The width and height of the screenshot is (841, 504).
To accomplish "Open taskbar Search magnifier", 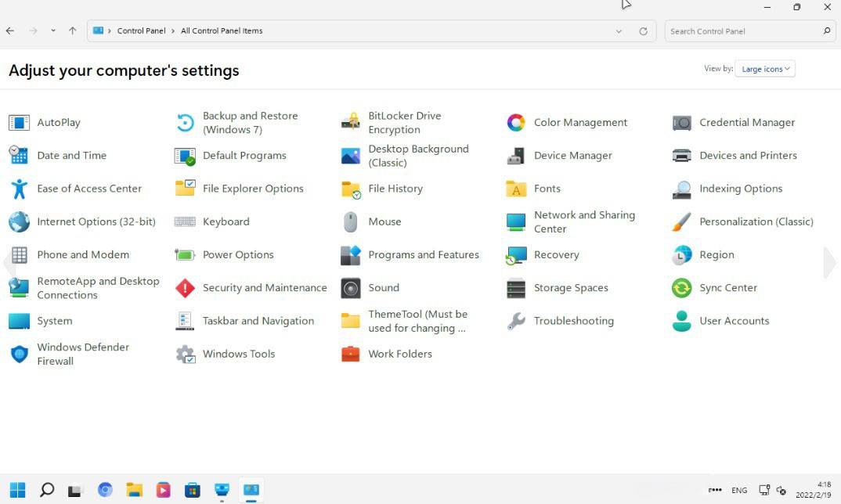I will tap(47, 490).
